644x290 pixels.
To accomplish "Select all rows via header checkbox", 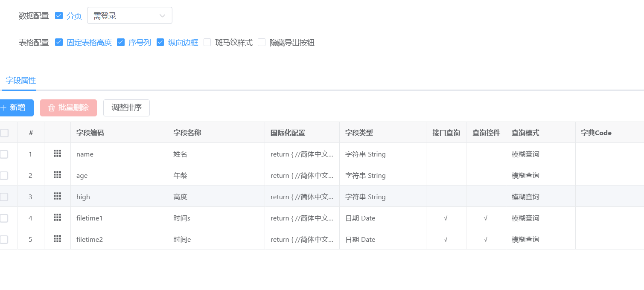I will coord(4,133).
